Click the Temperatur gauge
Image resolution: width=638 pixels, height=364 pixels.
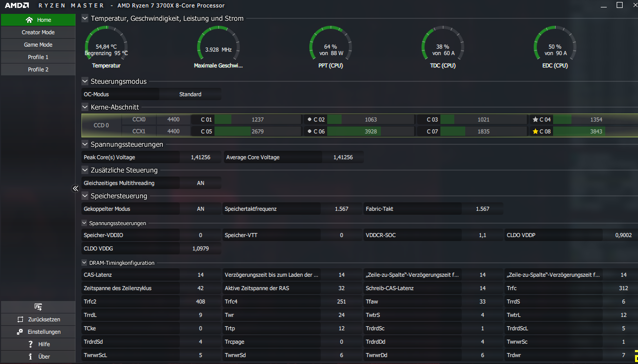[106, 48]
